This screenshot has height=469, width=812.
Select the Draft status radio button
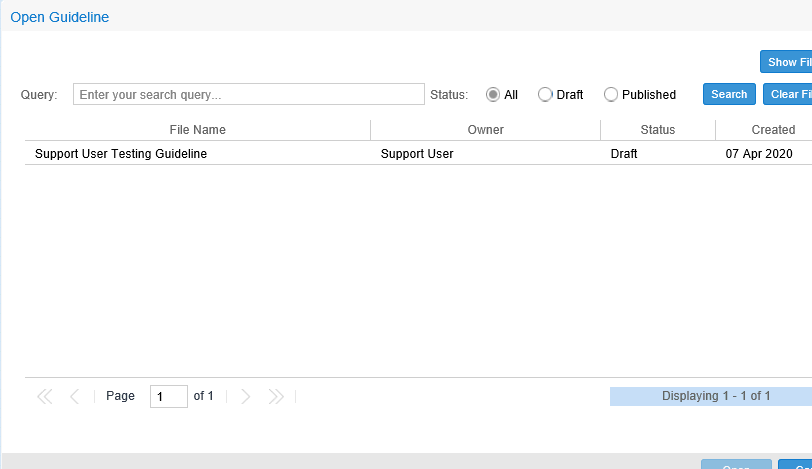coord(545,95)
